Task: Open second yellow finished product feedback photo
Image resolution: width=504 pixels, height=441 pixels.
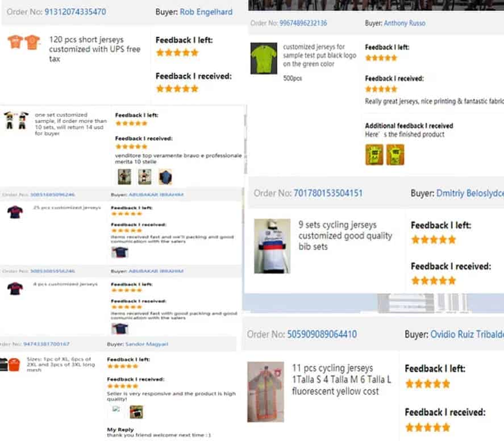Action: tap(395, 155)
